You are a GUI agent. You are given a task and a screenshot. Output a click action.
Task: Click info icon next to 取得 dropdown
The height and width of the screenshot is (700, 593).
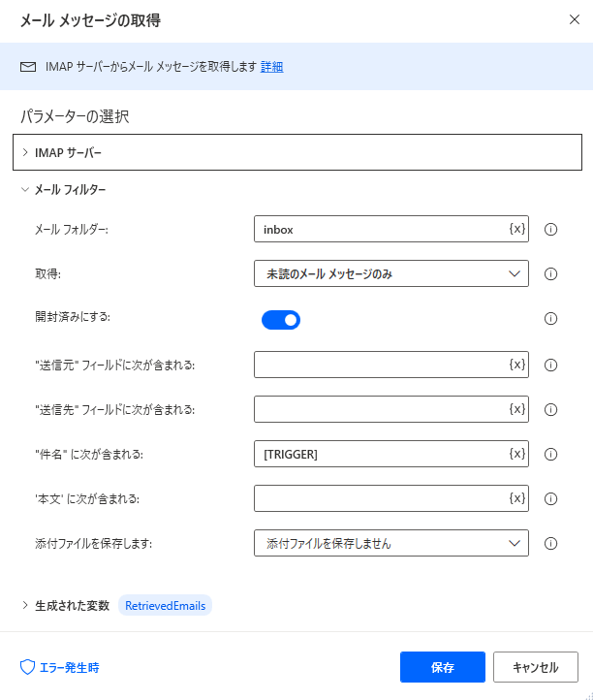coord(550,273)
